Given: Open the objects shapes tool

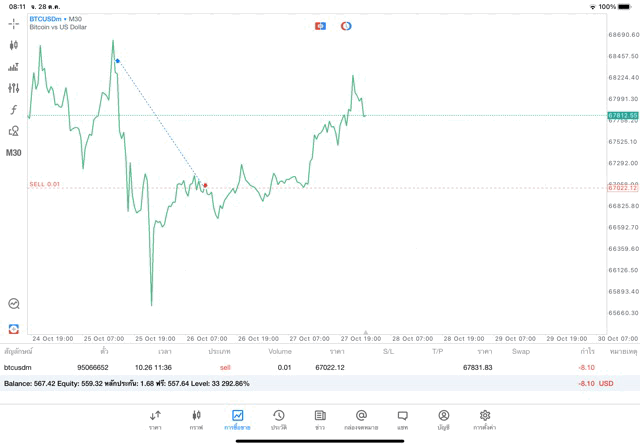Looking at the screenshot, I should pyautogui.click(x=14, y=131).
